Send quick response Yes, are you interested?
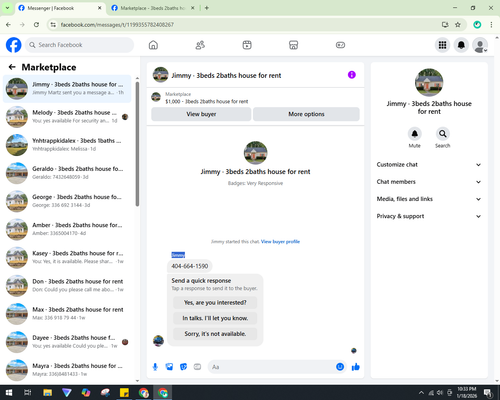 (x=215, y=303)
